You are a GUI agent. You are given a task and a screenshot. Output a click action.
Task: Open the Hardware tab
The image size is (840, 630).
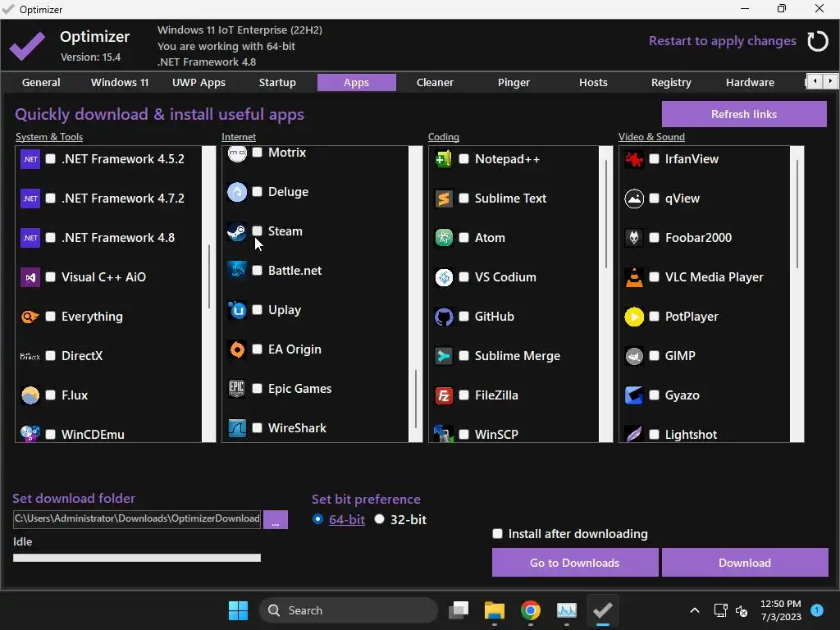click(x=750, y=83)
